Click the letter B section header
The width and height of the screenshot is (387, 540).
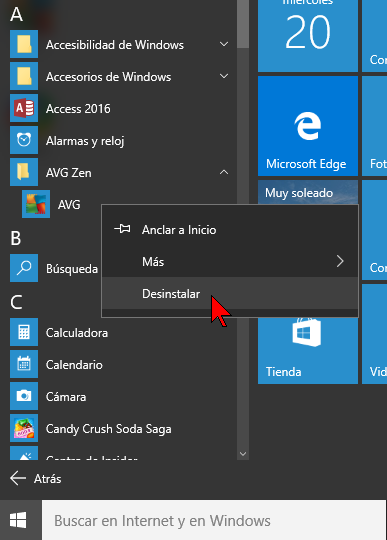pos(15,238)
